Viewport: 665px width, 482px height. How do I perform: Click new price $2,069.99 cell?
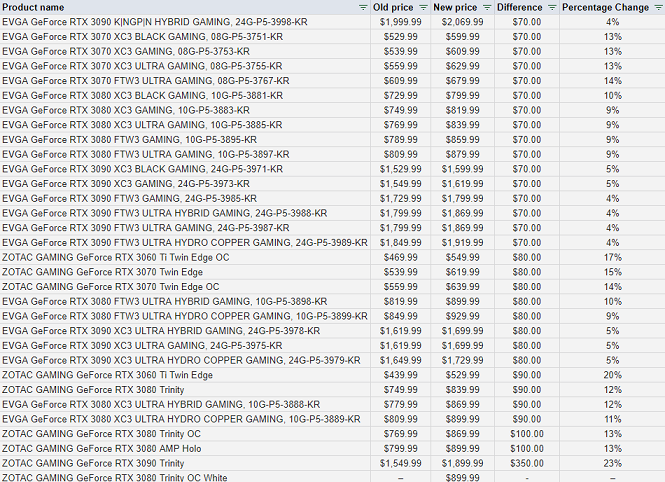462,22
